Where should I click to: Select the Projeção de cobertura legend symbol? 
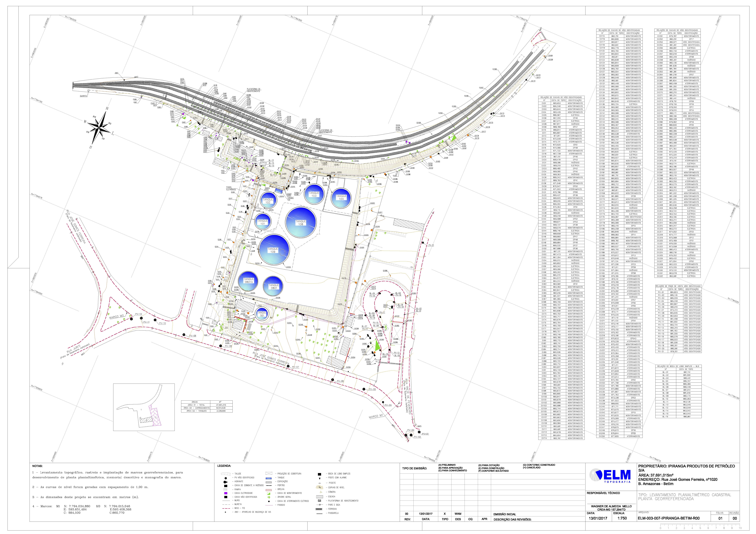pos(269,473)
